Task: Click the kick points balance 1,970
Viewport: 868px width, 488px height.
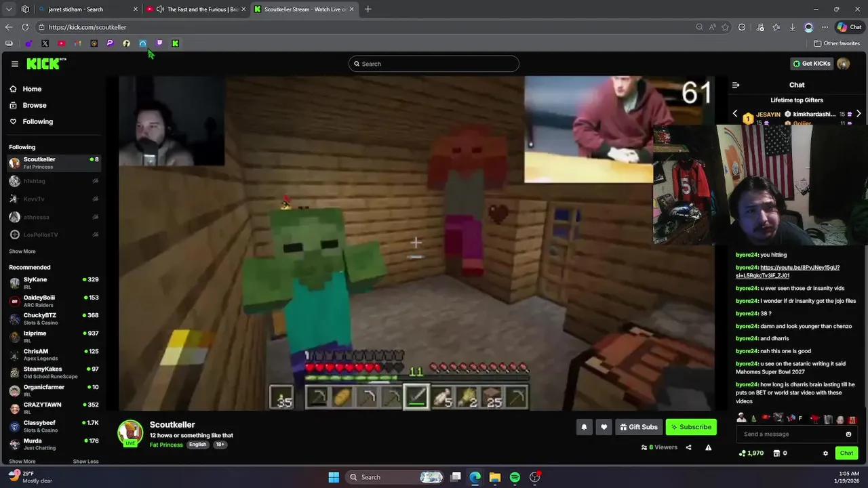Action: tap(751, 453)
